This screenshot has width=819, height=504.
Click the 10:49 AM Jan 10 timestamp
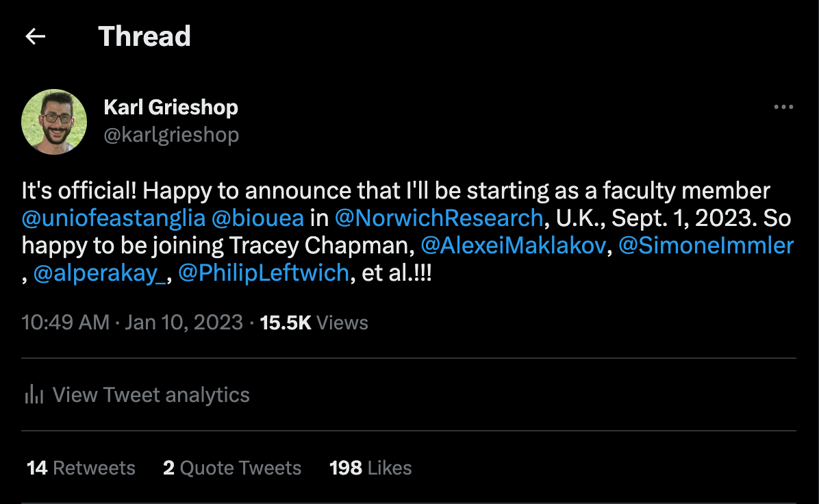click(132, 323)
